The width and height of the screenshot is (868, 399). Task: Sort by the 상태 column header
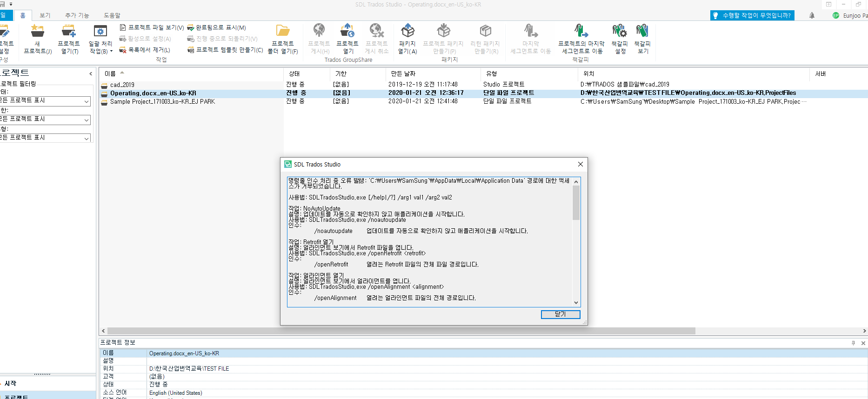pyautogui.click(x=307, y=73)
